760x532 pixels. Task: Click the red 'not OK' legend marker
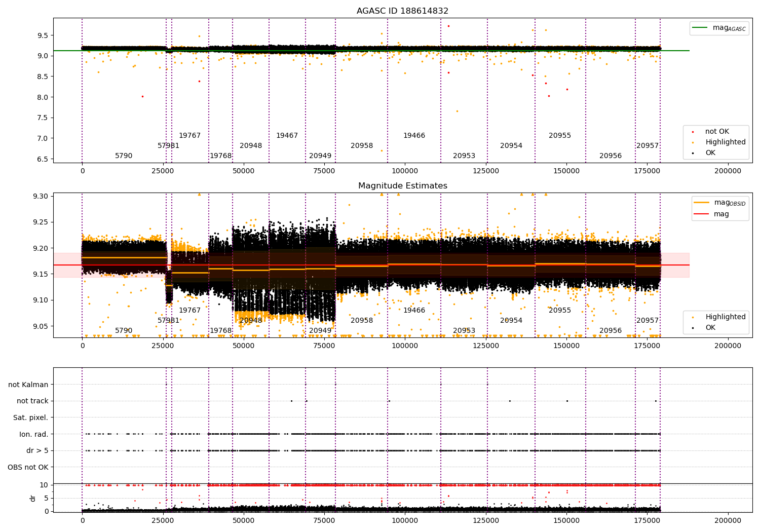693,132
